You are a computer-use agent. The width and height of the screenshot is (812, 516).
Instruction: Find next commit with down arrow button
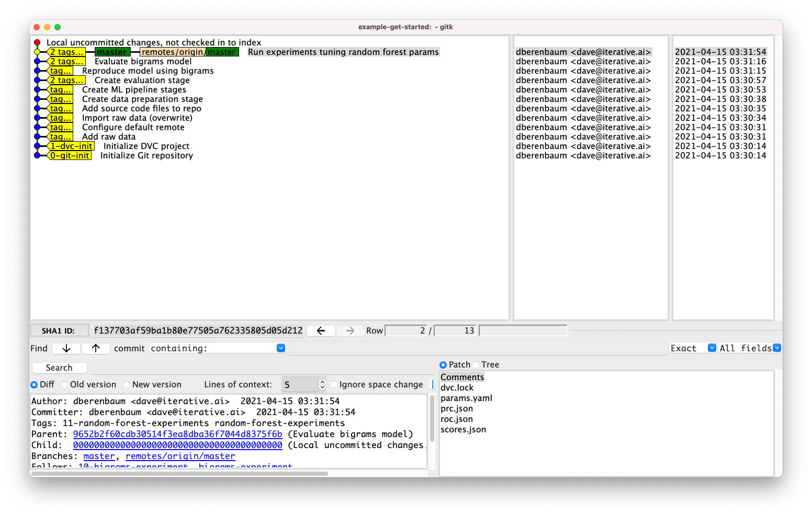(x=66, y=348)
